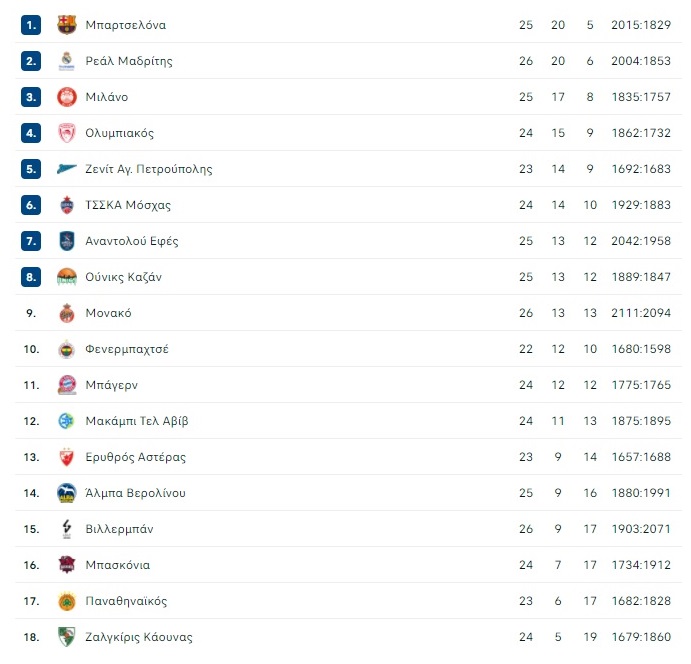Click the Milano red circular logo
Image resolution: width=691 pixels, height=664 pixels.
pos(67,97)
